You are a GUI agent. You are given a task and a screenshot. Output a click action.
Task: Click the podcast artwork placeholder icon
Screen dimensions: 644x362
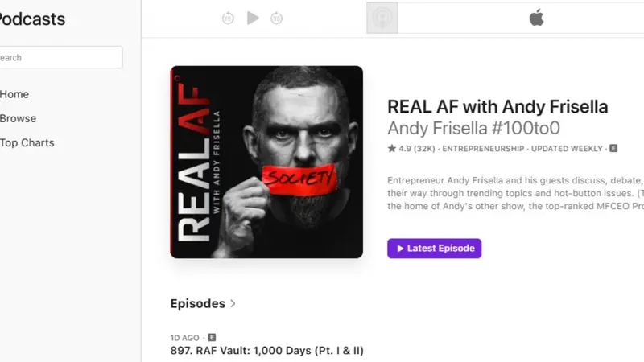382,18
